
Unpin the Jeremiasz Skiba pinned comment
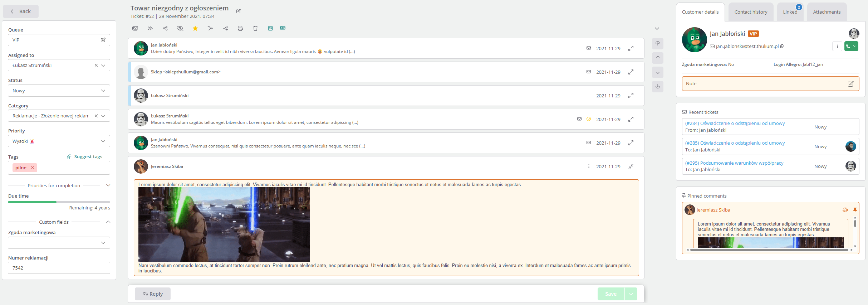[x=855, y=210]
